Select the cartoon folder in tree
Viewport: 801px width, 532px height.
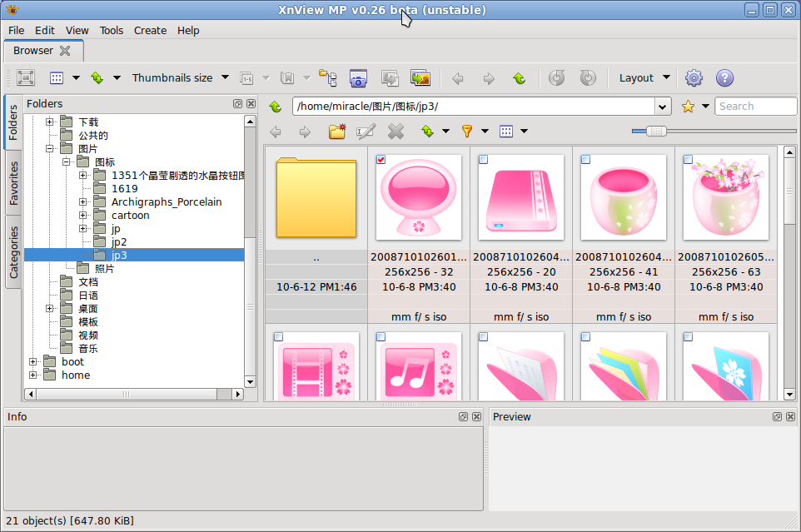[x=130, y=216]
